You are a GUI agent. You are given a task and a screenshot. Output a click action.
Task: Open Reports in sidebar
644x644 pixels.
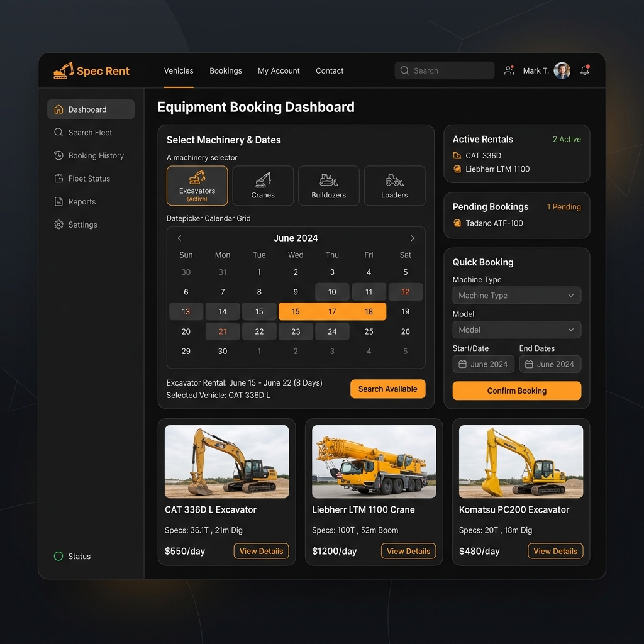coord(91,201)
